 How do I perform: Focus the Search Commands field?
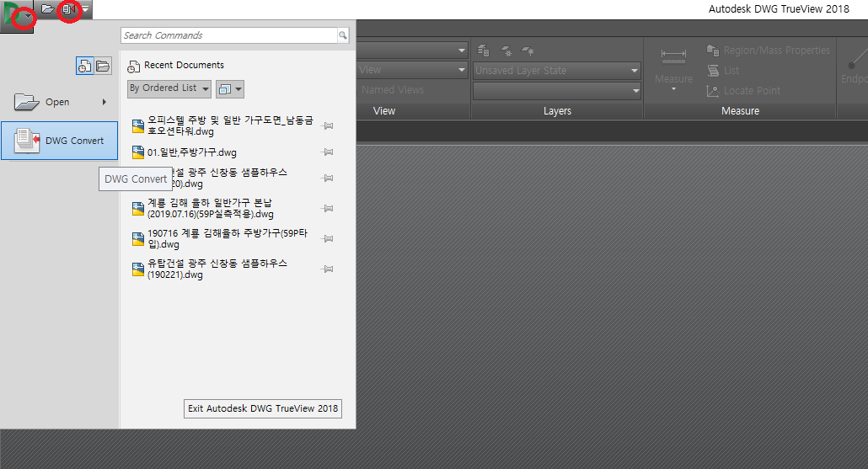[229, 35]
